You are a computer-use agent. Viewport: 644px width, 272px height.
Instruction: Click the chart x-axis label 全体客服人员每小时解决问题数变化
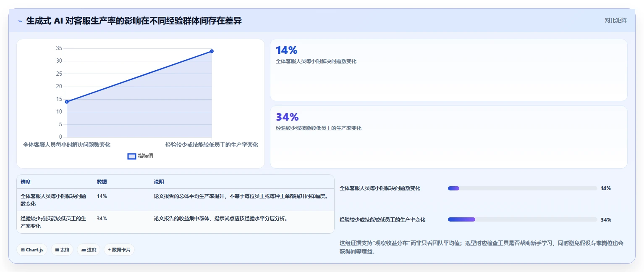[x=67, y=145]
